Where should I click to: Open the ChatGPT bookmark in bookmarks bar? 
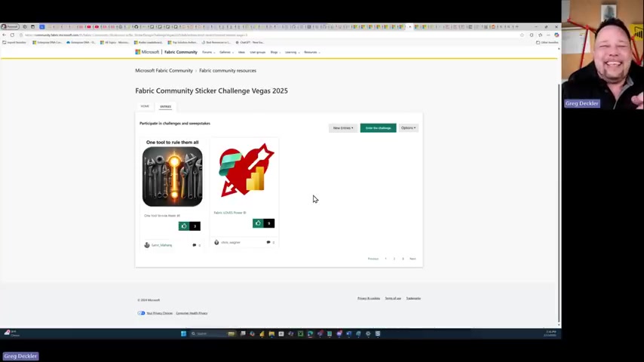[250, 42]
